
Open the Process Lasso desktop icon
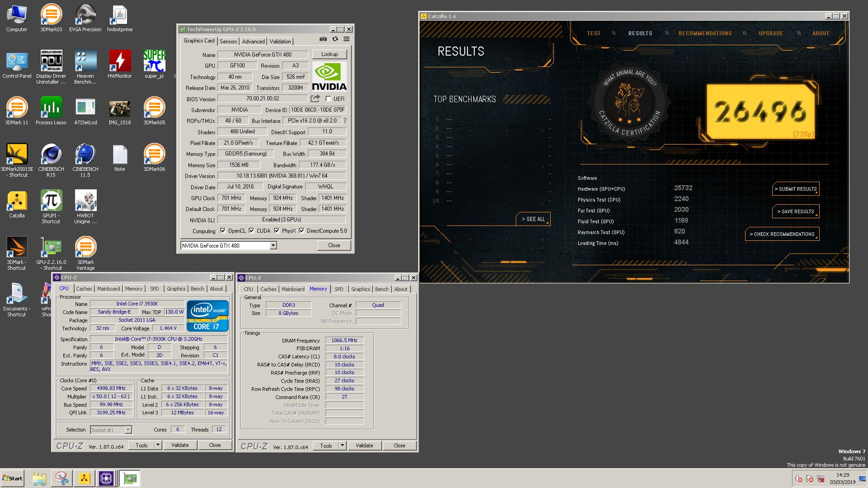[51, 111]
